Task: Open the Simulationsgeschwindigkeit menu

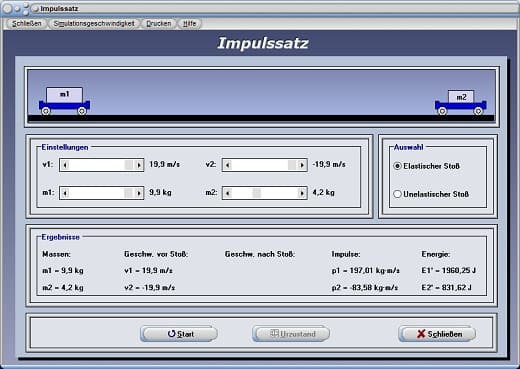Action: point(94,24)
